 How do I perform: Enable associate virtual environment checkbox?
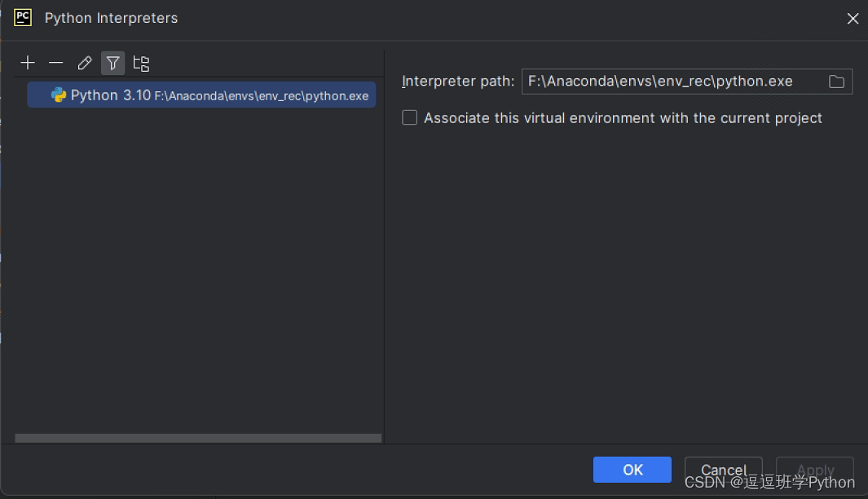[x=409, y=118]
